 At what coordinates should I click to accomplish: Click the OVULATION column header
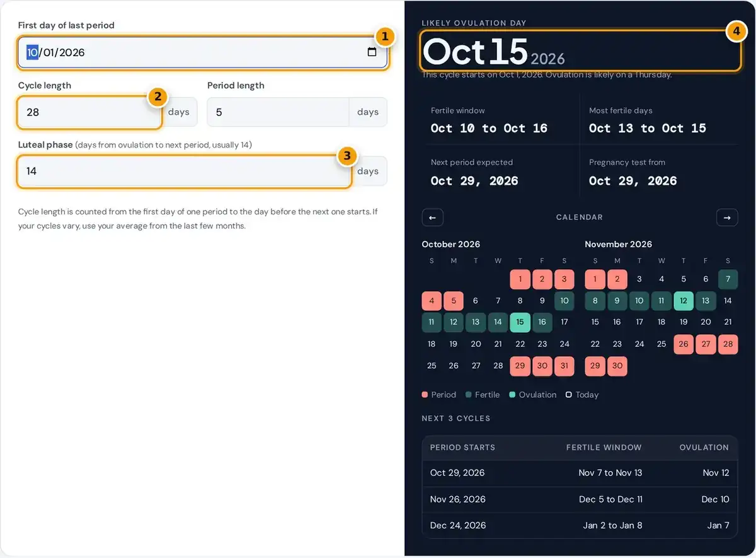(704, 448)
